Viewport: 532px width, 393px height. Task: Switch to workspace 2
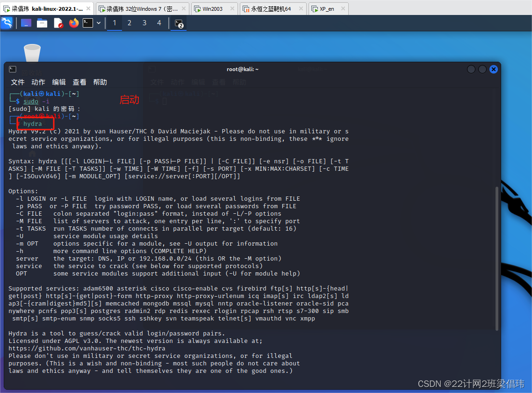point(129,23)
